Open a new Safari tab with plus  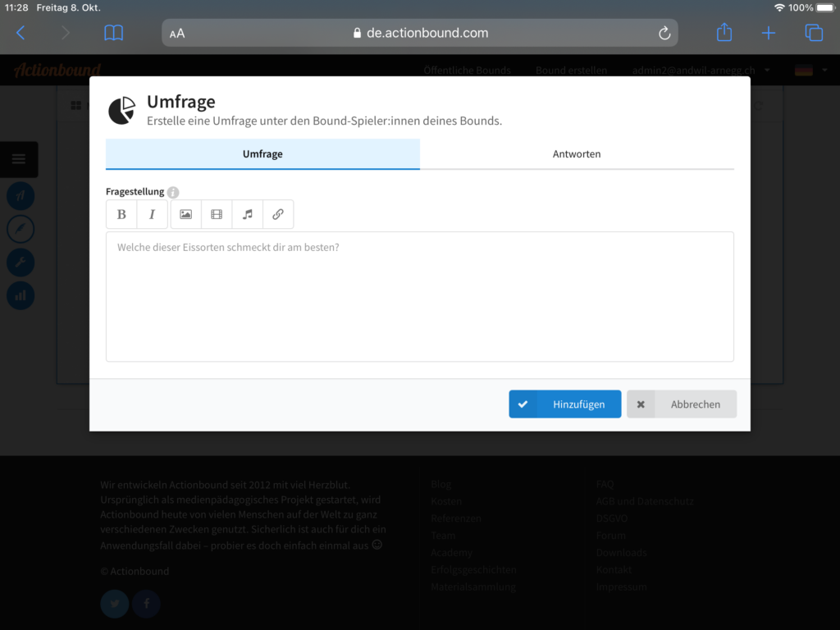pyautogui.click(x=768, y=33)
